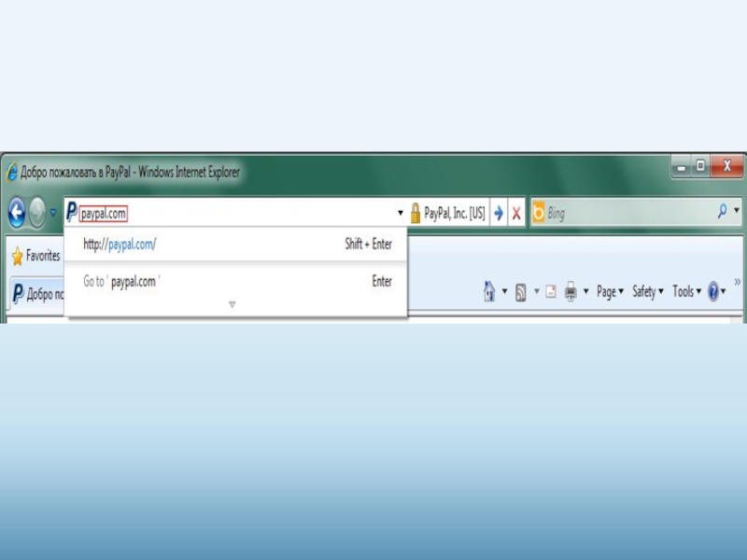The image size is (747, 560).
Task: Minimize the Internet Explorer window
Action: [682, 167]
